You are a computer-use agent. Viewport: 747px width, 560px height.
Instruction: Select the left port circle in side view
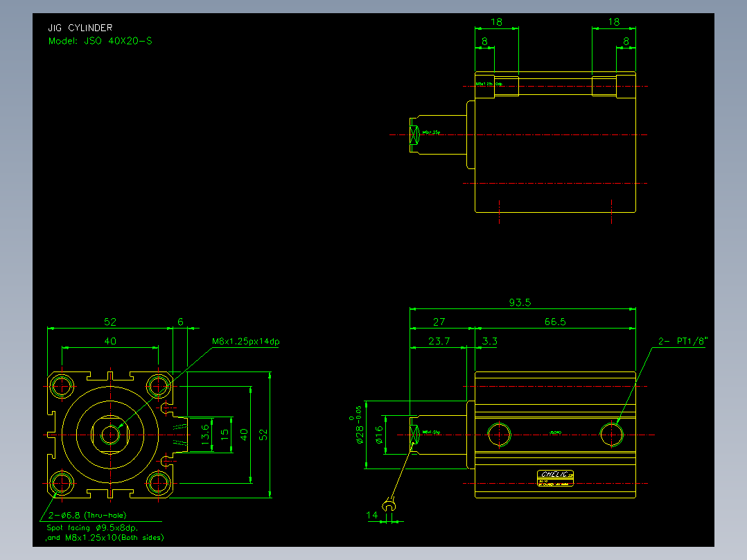click(499, 435)
